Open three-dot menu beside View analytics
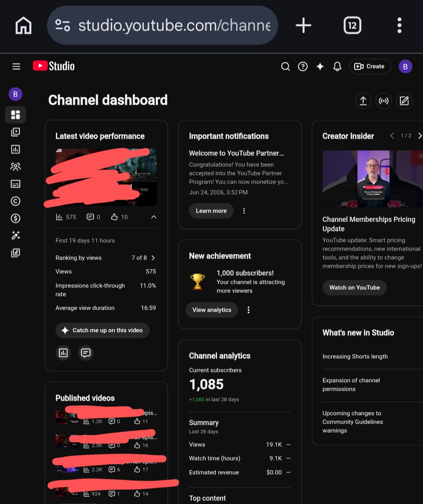 click(248, 310)
